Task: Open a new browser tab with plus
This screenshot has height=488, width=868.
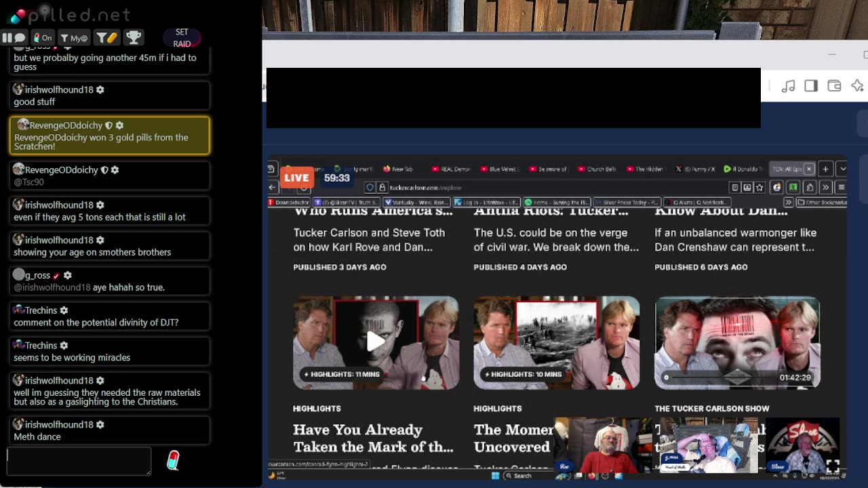Action: pos(825,169)
